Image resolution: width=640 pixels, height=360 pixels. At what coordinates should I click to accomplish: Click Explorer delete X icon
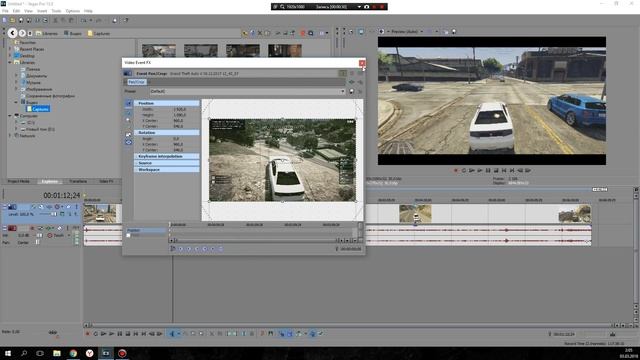click(x=260, y=33)
